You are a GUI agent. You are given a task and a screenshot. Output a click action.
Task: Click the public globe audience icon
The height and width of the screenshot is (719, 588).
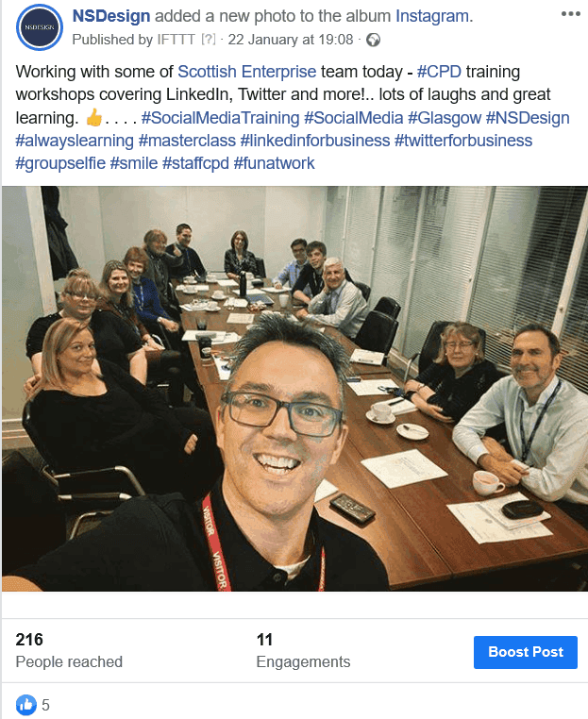374,41
